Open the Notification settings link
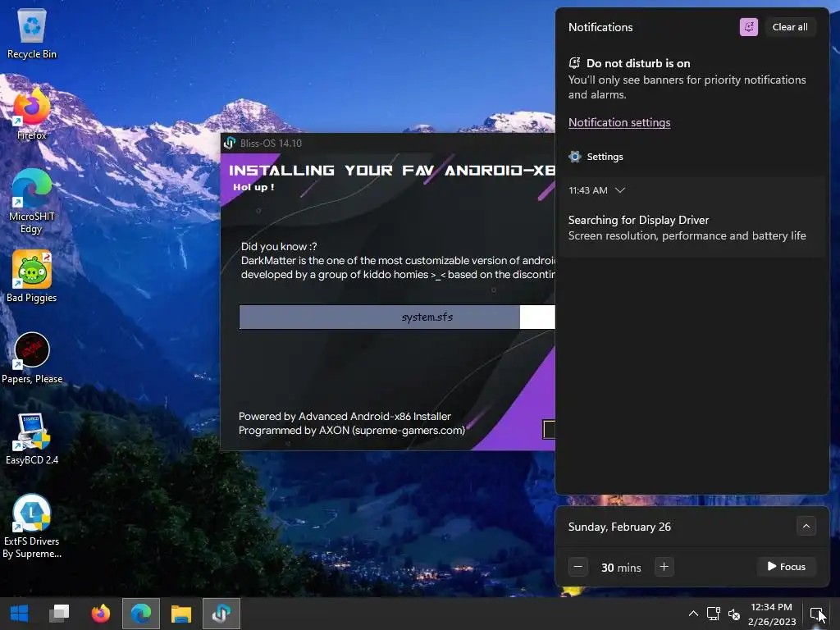Screen dimensions: 840x630 619,123
